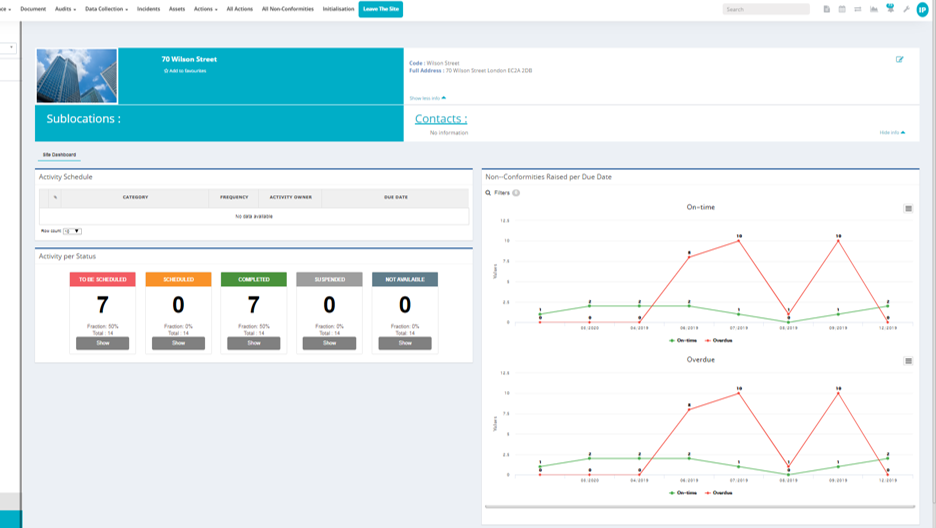Click the IP user profile avatar
The image size is (936, 528).
[x=923, y=9]
